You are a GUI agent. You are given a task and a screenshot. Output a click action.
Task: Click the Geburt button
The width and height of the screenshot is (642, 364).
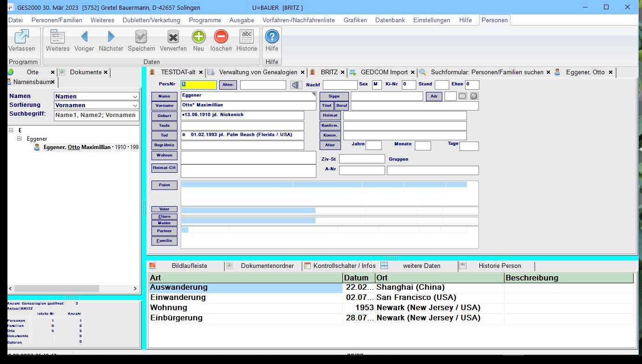point(164,116)
